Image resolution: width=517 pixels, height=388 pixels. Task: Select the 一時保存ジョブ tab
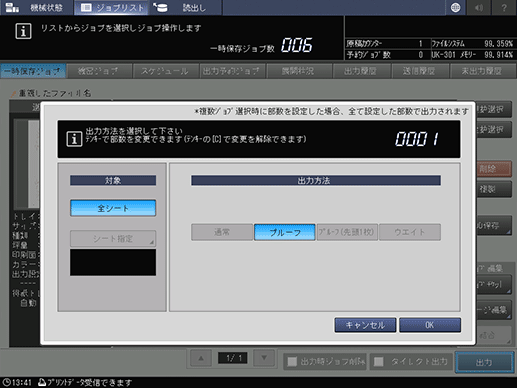point(33,71)
